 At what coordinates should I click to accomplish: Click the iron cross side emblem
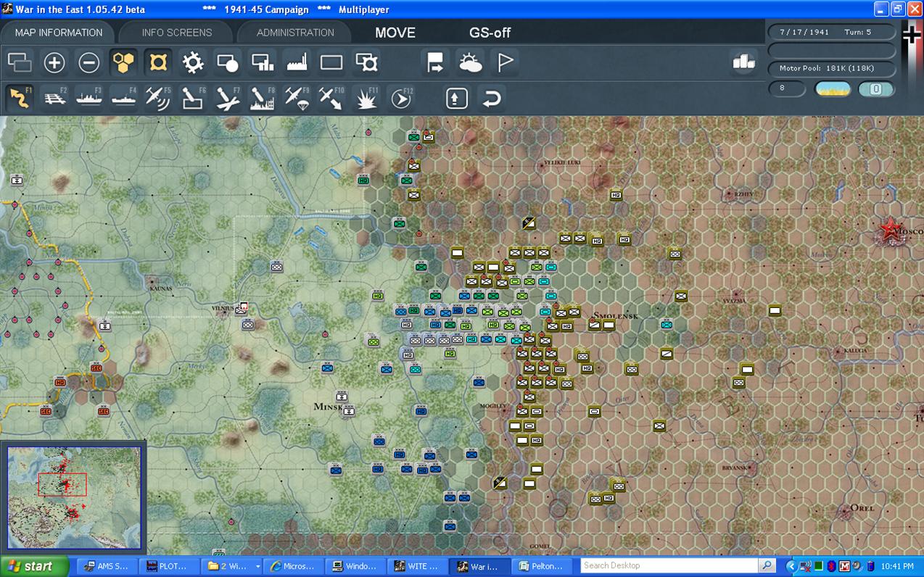click(912, 35)
